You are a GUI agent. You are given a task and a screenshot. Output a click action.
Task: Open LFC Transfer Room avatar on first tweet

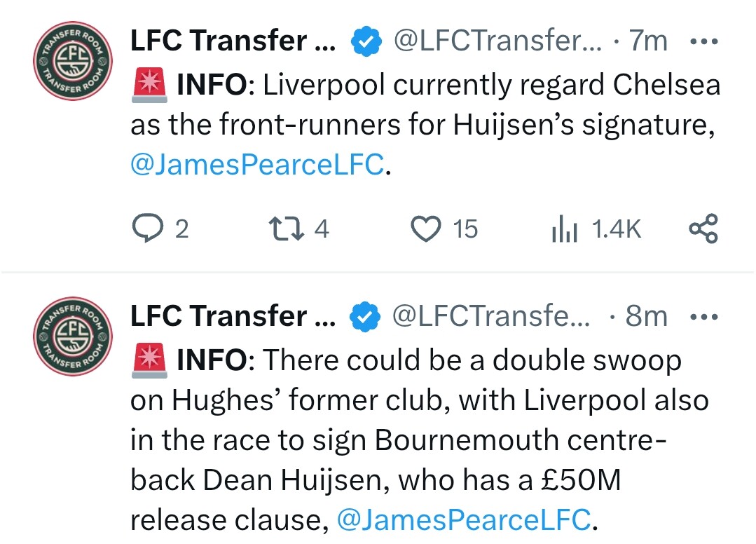73,61
